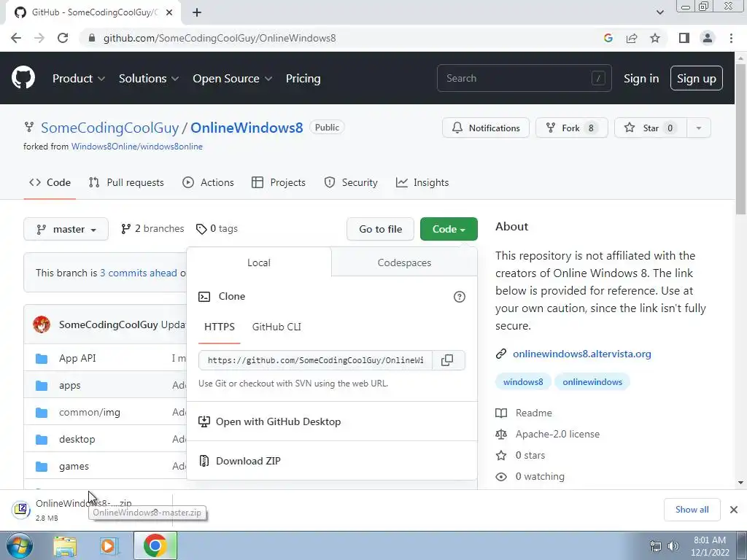Click the Sign in link
The image size is (747, 560).
[x=641, y=79]
